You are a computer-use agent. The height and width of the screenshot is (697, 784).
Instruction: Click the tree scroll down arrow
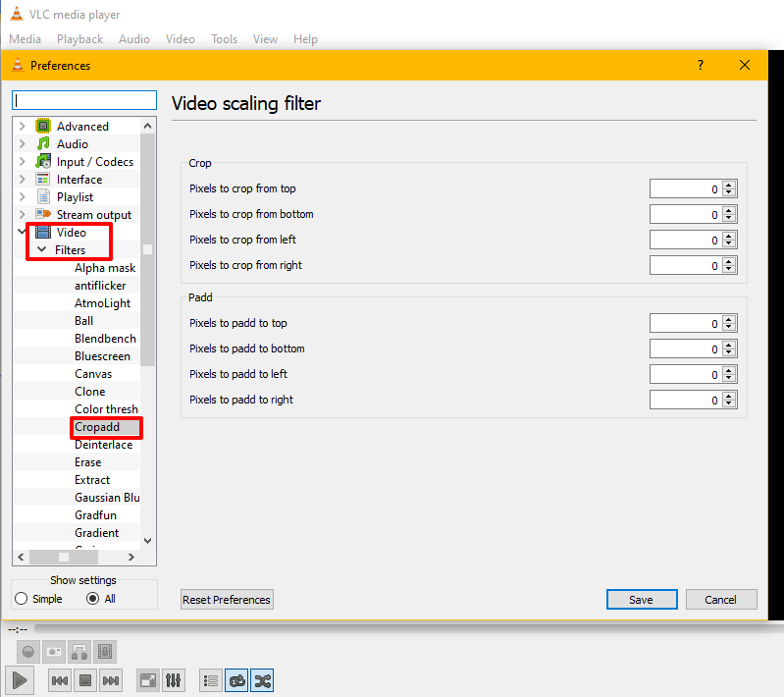pos(147,540)
